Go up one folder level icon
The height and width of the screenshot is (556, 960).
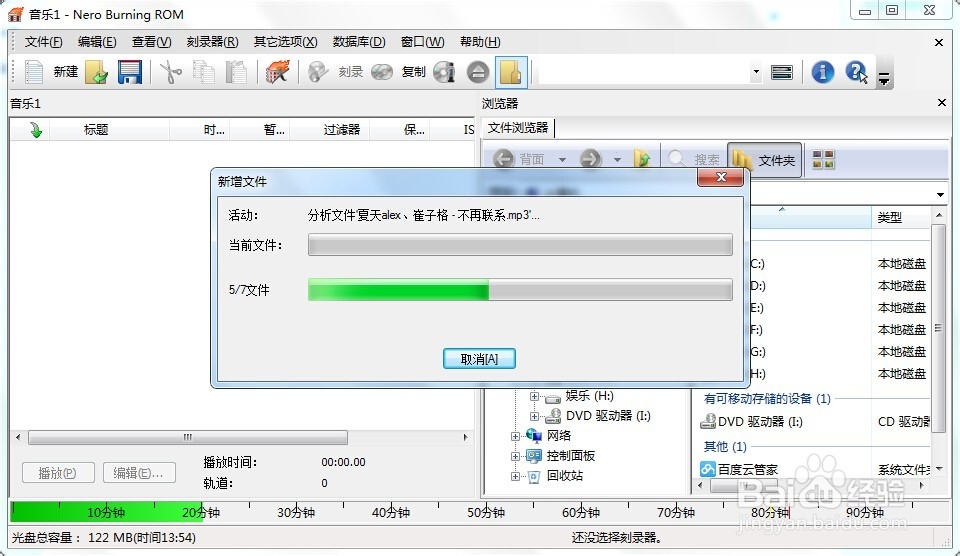coord(642,159)
